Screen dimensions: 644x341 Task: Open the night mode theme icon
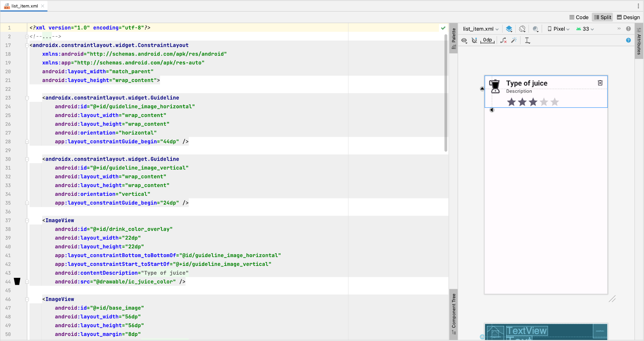(536, 29)
